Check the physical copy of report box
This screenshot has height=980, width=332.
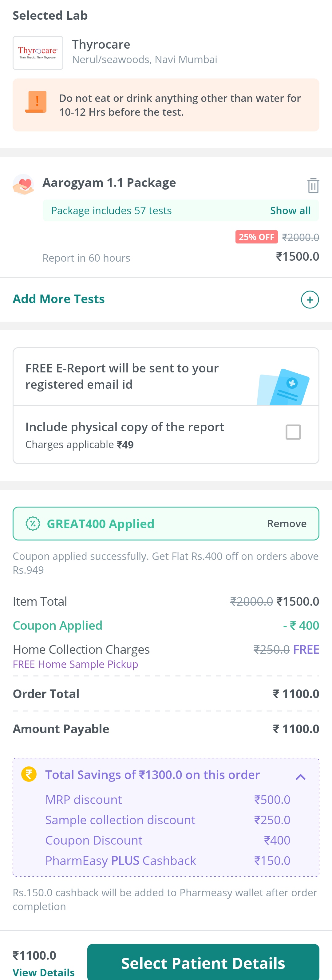(293, 432)
